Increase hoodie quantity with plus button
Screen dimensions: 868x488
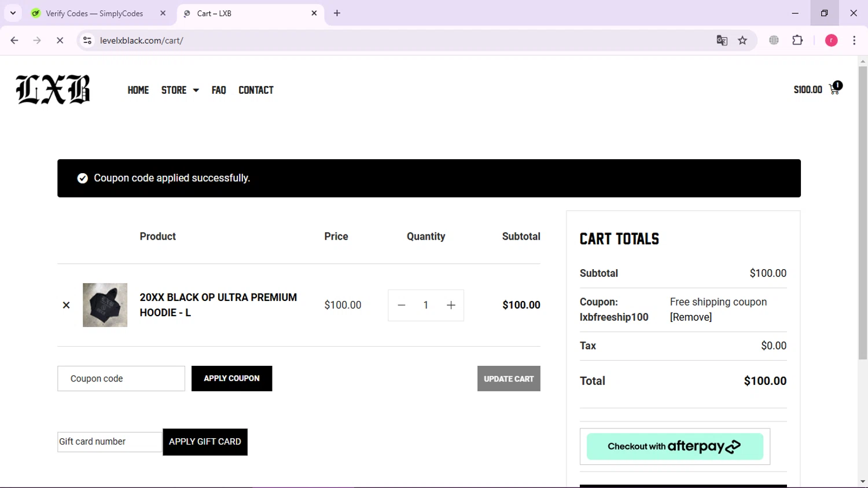pos(451,305)
